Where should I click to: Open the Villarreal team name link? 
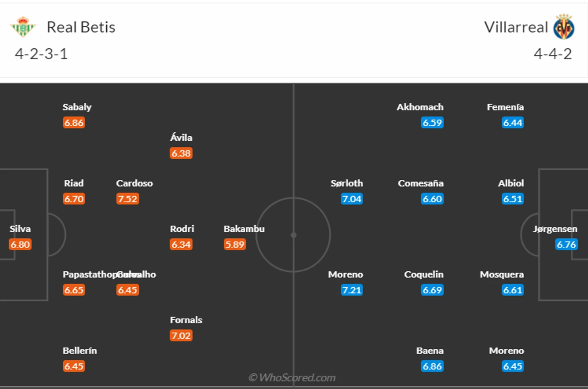point(516,27)
